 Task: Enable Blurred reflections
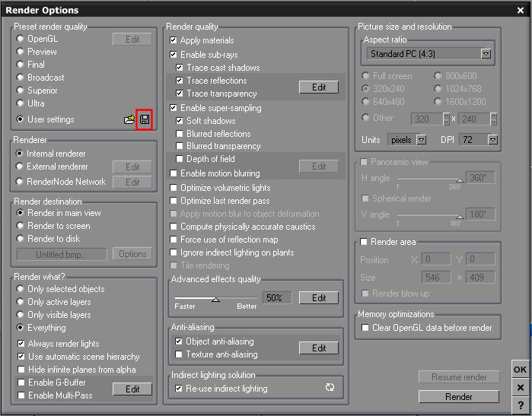180,134
